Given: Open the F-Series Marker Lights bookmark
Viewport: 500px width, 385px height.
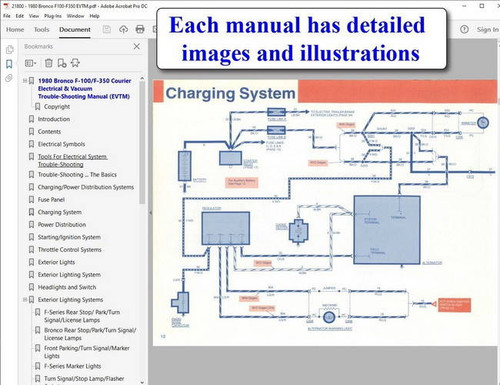Looking at the screenshot, I should coord(72,366).
